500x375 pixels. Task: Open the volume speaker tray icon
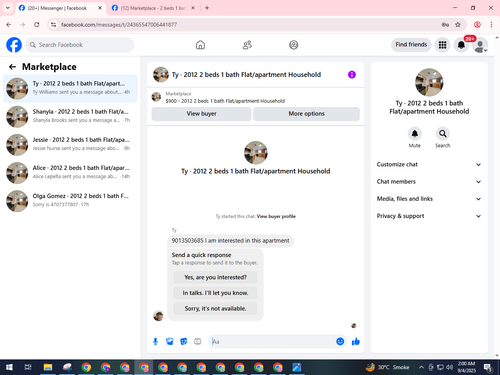click(x=450, y=367)
